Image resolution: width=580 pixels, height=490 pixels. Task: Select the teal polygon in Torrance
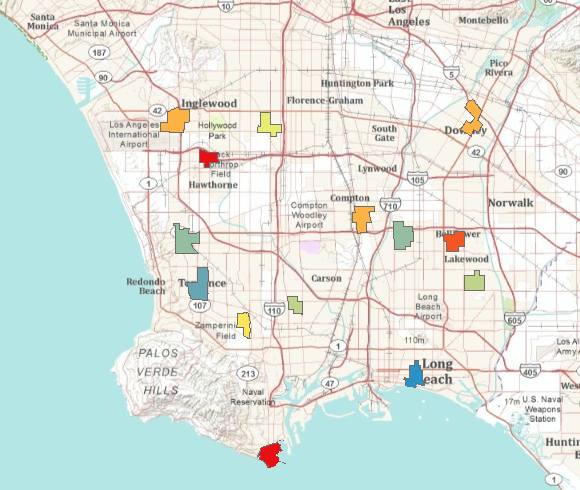[x=199, y=284]
